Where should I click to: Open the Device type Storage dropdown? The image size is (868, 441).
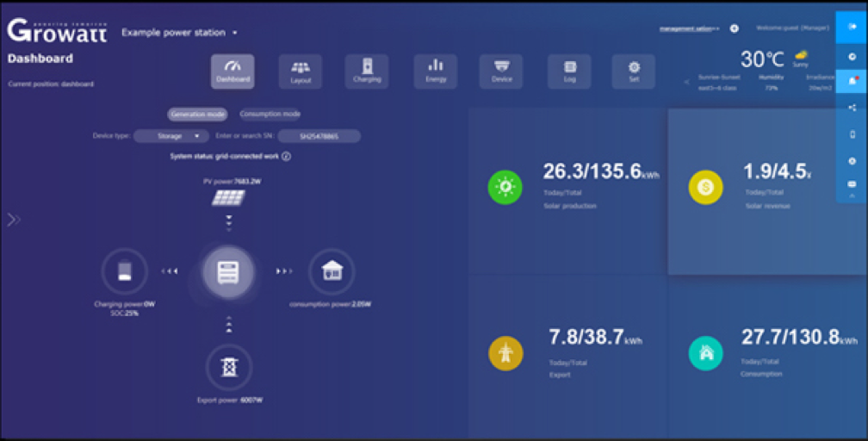point(171,136)
